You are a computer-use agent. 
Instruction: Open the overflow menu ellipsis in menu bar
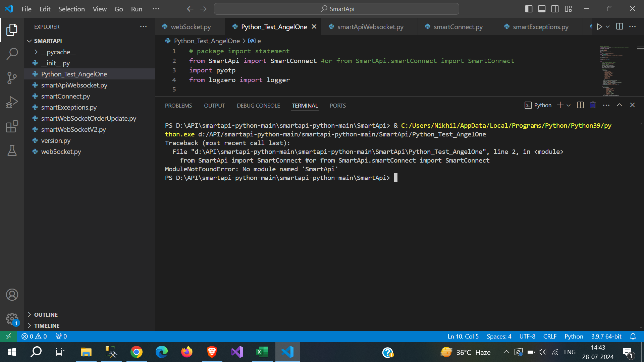[156, 9]
